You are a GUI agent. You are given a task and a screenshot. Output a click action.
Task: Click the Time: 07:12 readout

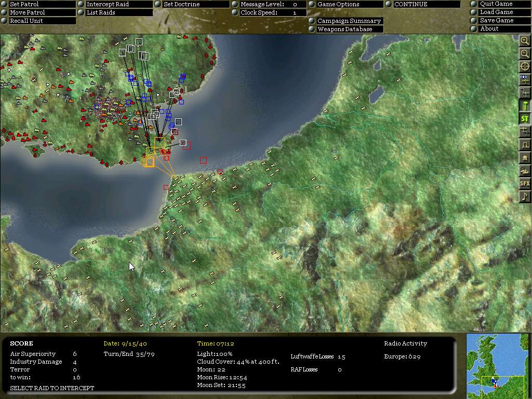[x=216, y=343]
